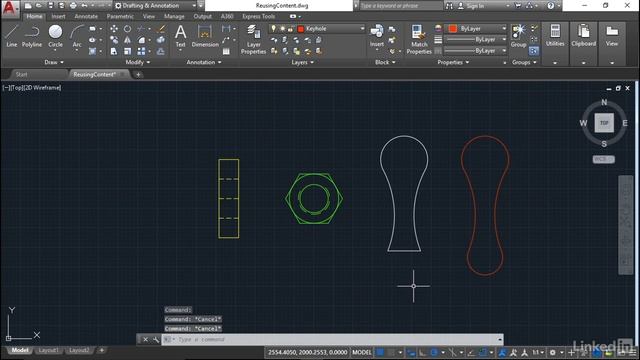Click the Save icon in quick access toolbar
Image resolution: width=640 pixels, height=360 pixels.
(x=51, y=6)
